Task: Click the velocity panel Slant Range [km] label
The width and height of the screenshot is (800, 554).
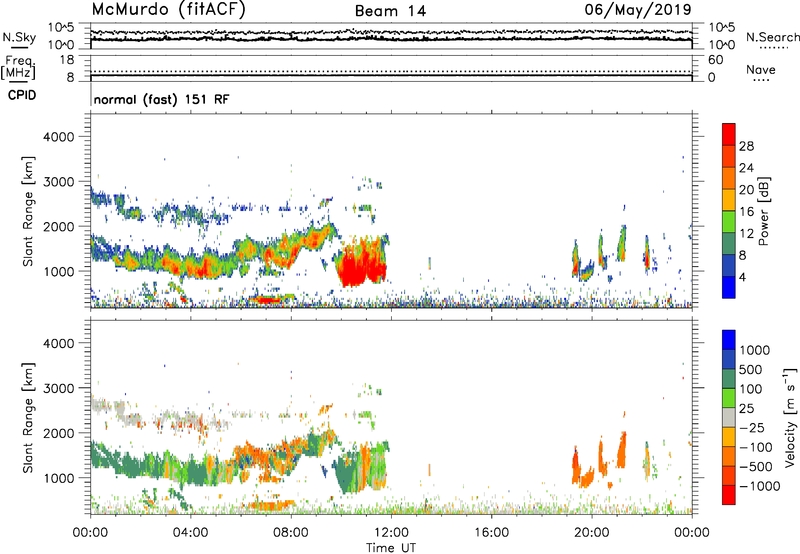Action: click(28, 417)
